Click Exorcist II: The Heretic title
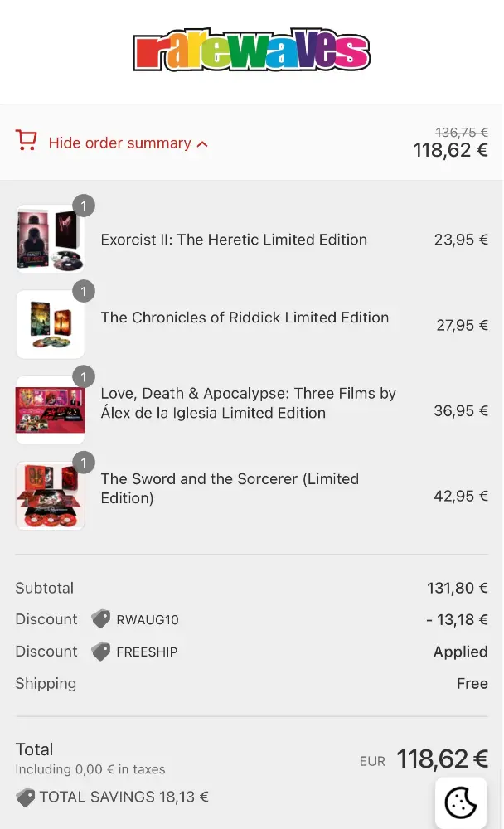This screenshot has width=504, height=829. [x=234, y=240]
